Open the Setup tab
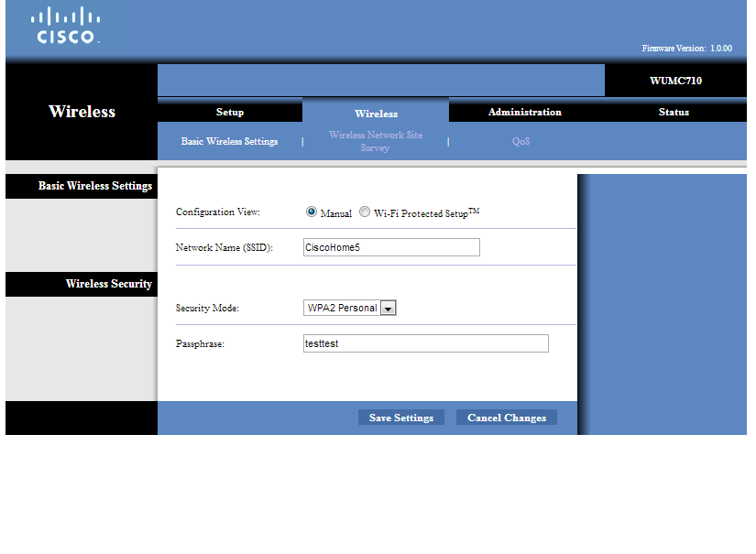The width and height of the screenshot is (756, 554). pyautogui.click(x=230, y=112)
